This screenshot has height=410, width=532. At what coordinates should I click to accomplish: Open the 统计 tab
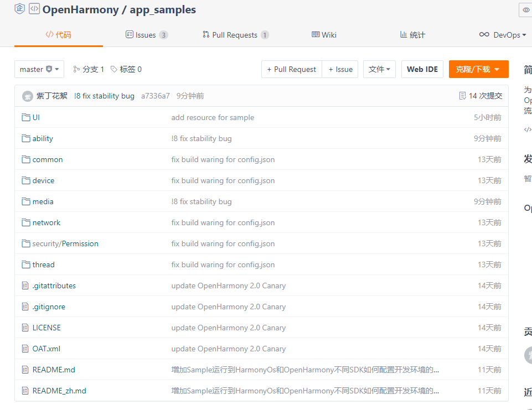tap(412, 35)
